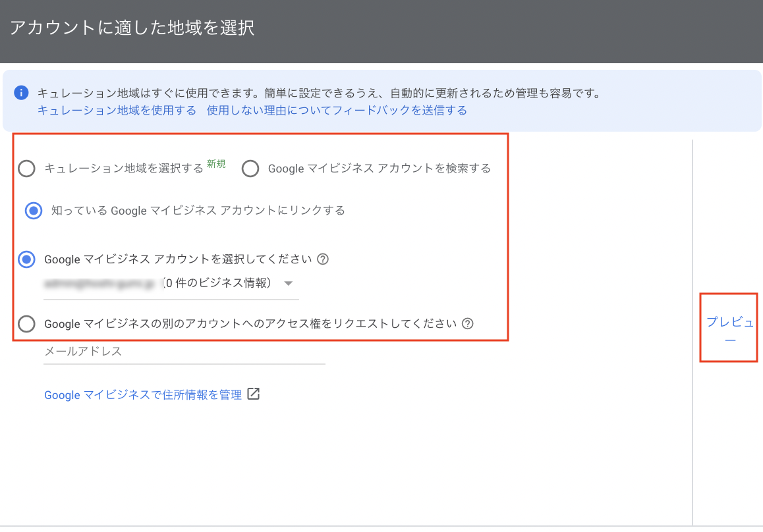Enable the アクセス権をリクエスト radio option

click(26, 324)
